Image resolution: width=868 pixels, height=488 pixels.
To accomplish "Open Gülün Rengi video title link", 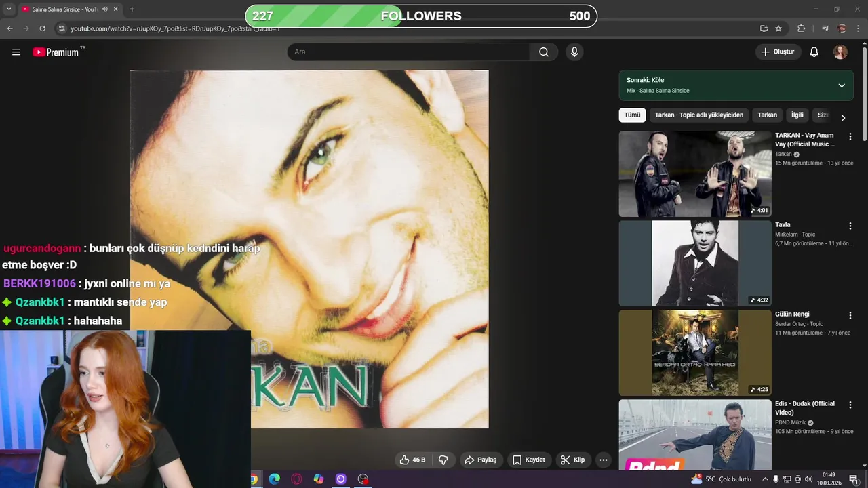I will [x=792, y=314].
